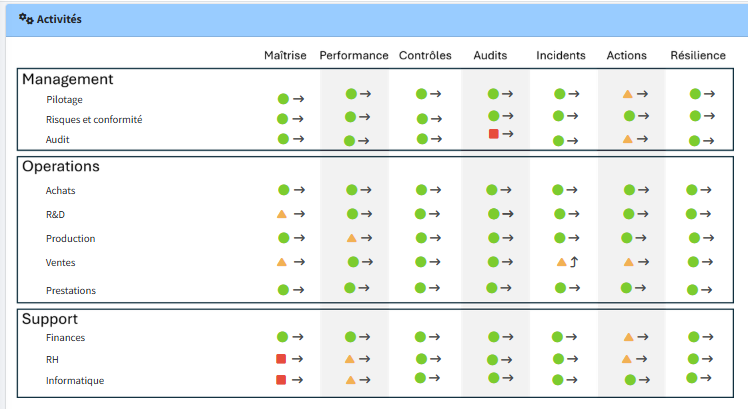Click upward arrow for Ventes Incidents trend
This screenshot has height=409, width=748.
pyautogui.click(x=575, y=262)
